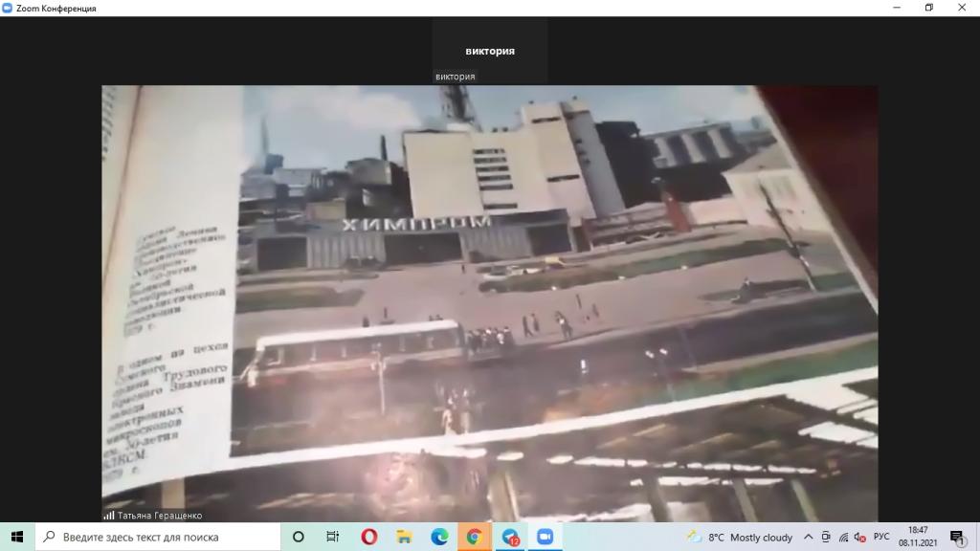Switch input language via РУС indicator
This screenshot has width=980, height=551.
coord(881,537)
